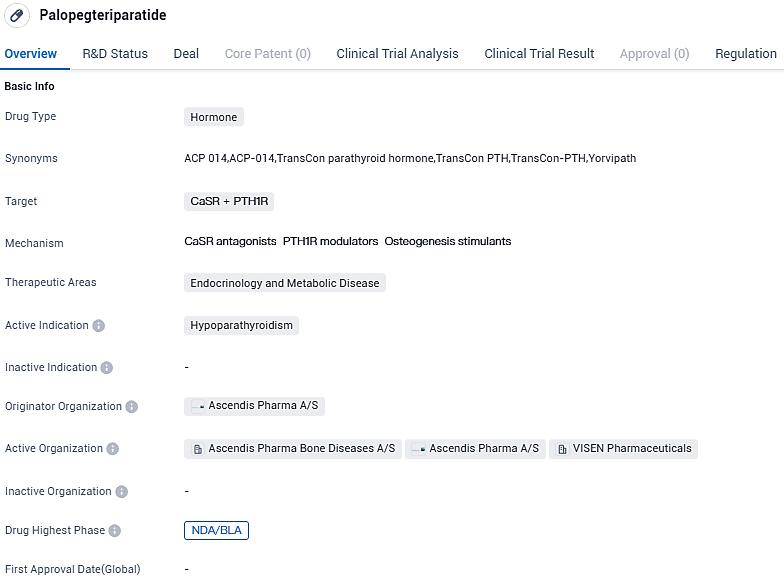
Task: Click info icon beside Active Organization
Action: (x=112, y=449)
